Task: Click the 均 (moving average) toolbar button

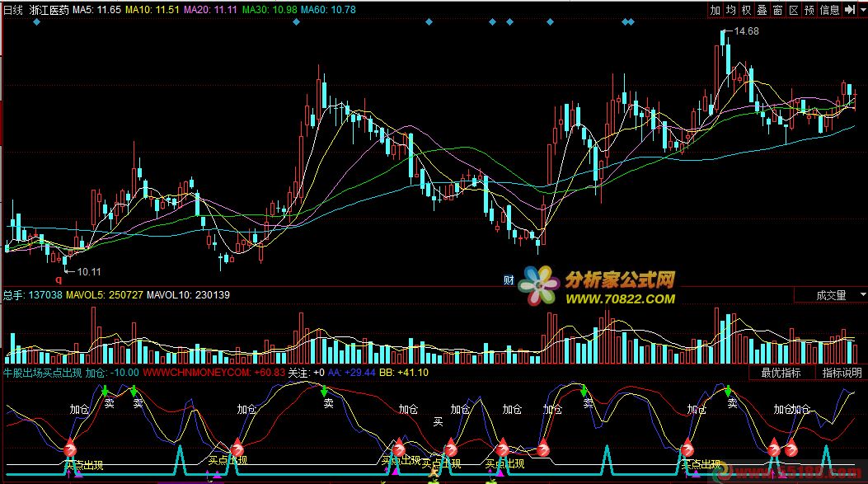Action: [731, 10]
